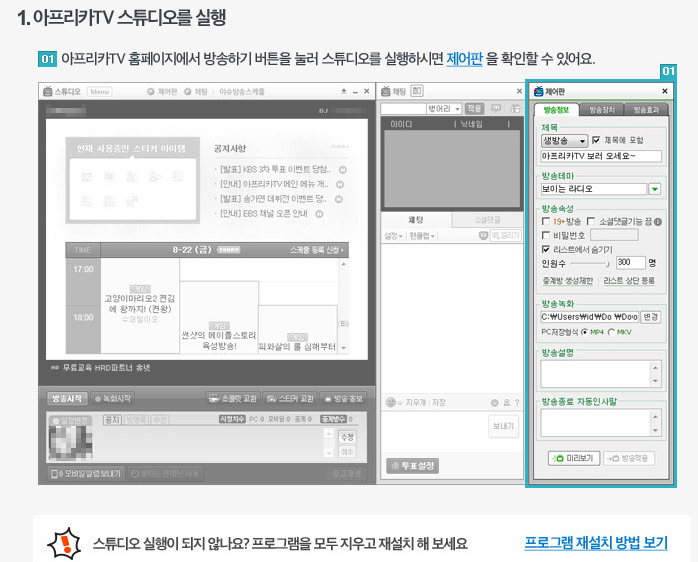Switch to the 소셜댓글 tab in chat window
The image size is (698, 562).
[487, 220]
